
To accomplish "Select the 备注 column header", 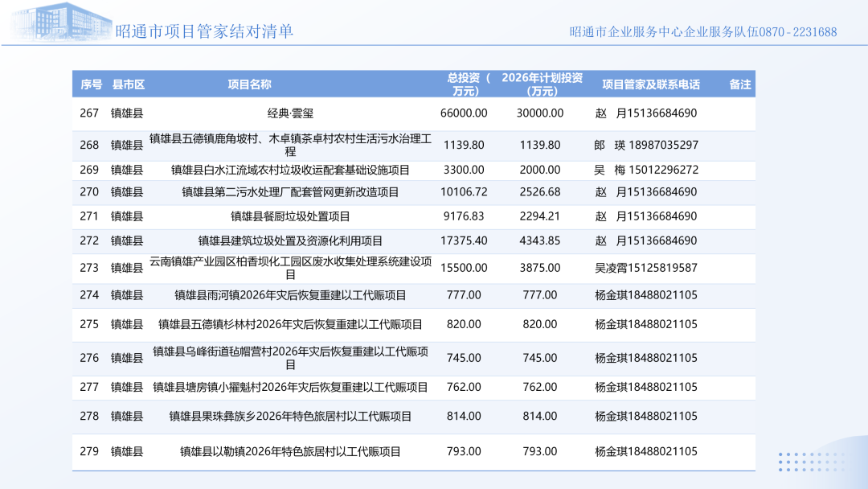I will point(740,84).
